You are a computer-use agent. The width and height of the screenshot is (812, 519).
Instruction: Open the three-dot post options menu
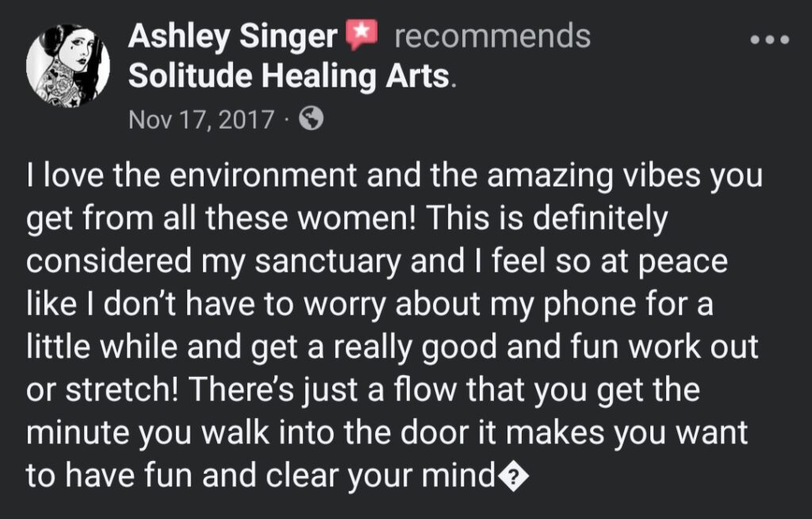coord(770,39)
